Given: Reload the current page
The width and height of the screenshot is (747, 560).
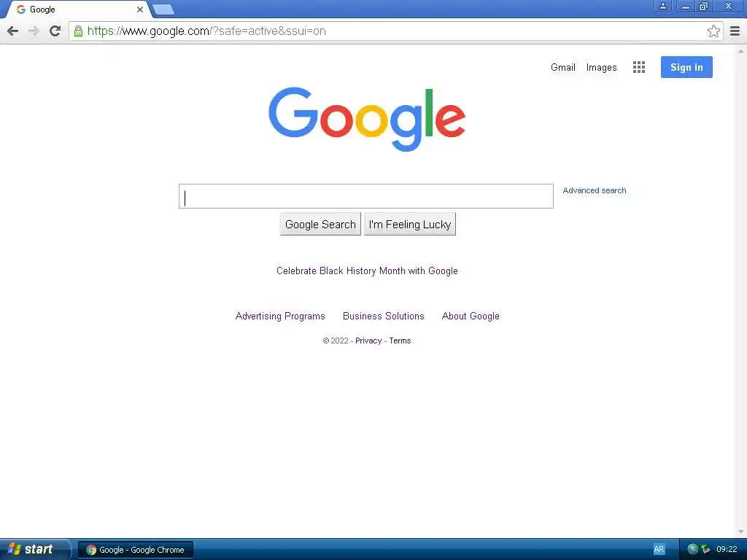Looking at the screenshot, I should (x=55, y=31).
